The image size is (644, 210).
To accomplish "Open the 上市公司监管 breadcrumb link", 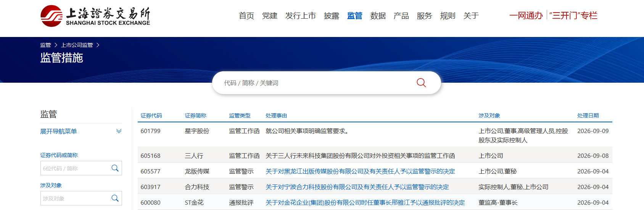I will 77,45.
